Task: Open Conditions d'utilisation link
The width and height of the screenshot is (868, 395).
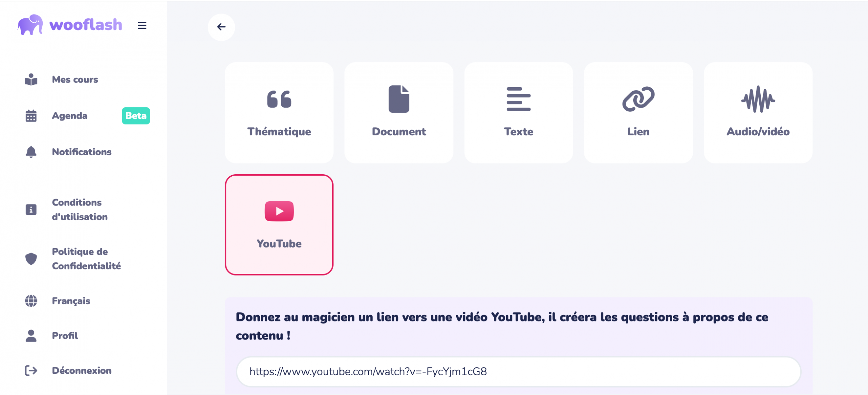Action: click(80, 210)
